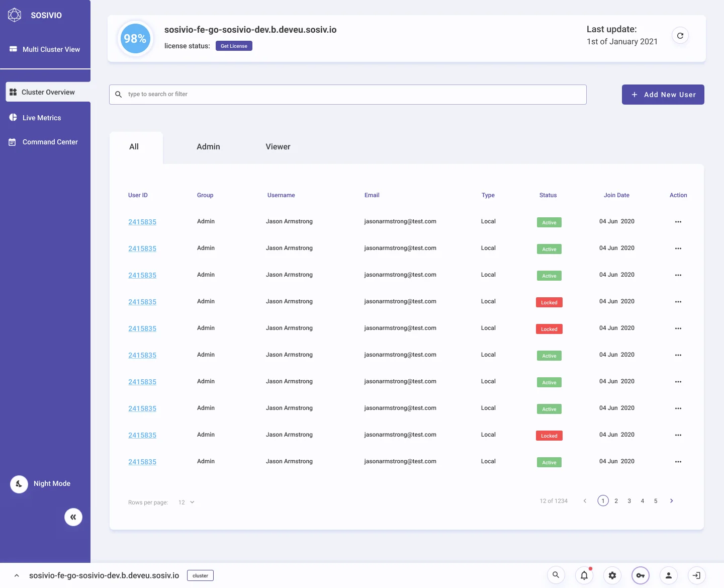
Task: Toggle Night Mode switch
Action: click(x=19, y=484)
